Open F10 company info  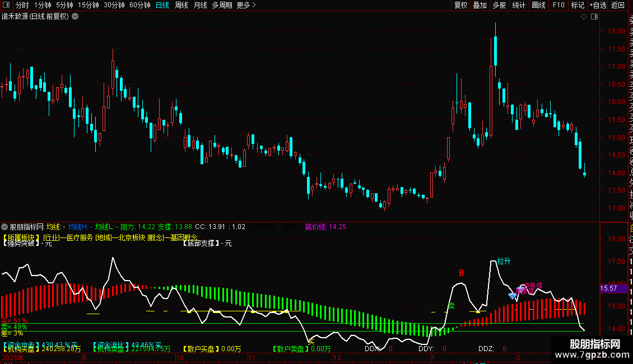tap(558, 5)
